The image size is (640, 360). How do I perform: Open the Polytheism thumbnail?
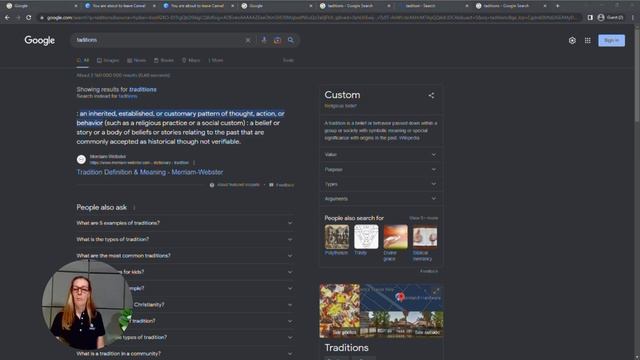click(337, 237)
